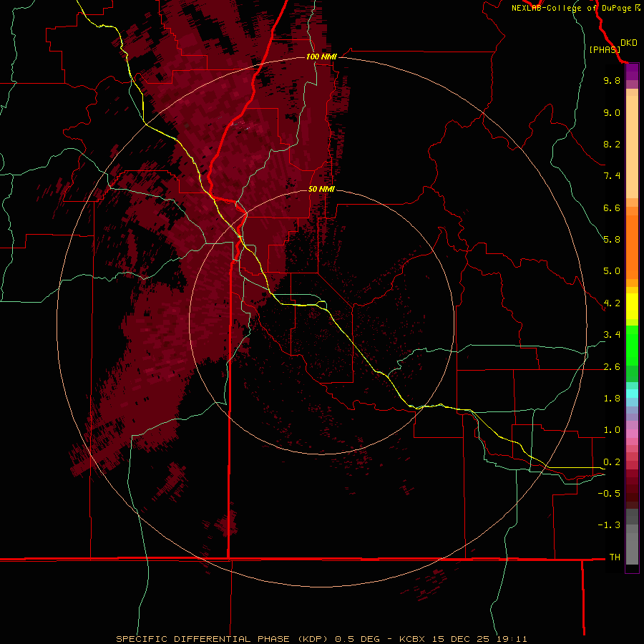Click the 2.6 scale value label
Viewport: 644px width, 644px height.
(x=612, y=367)
